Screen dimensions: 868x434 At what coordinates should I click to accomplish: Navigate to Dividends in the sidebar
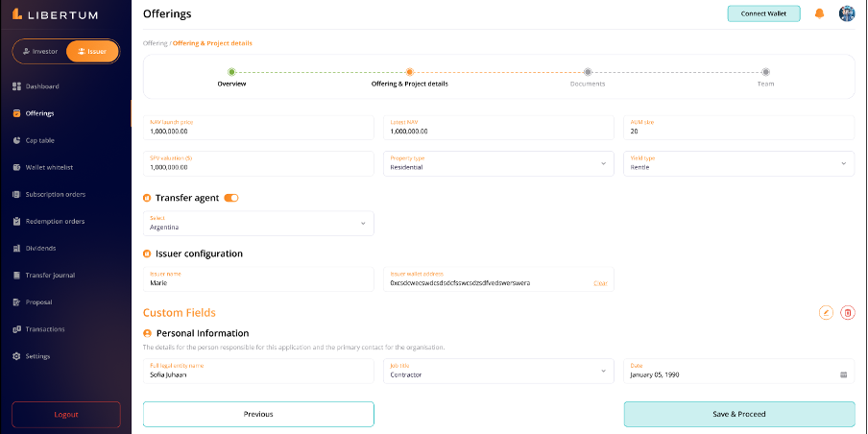[42, 248]
